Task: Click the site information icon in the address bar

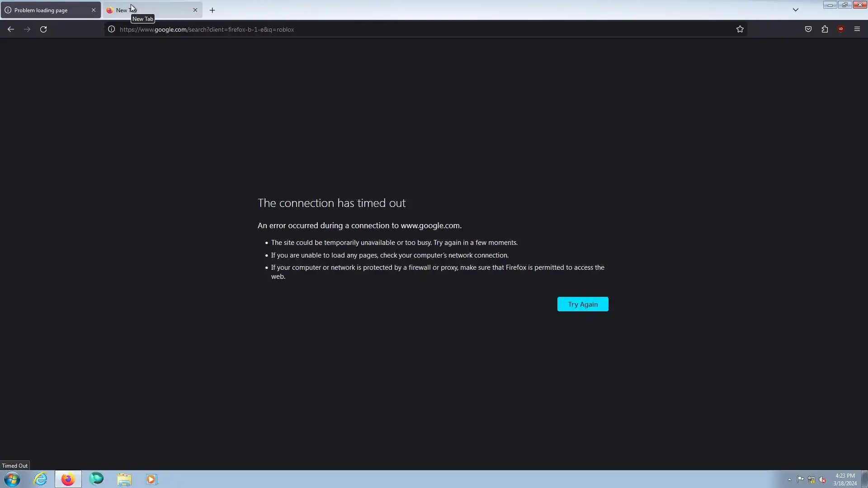Action: (x=111, y=29)
